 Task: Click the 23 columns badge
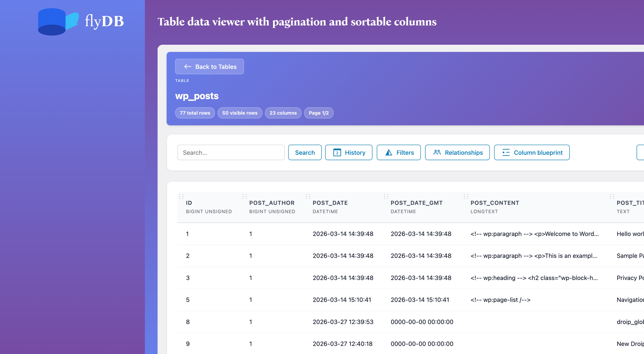coord(283,113)
